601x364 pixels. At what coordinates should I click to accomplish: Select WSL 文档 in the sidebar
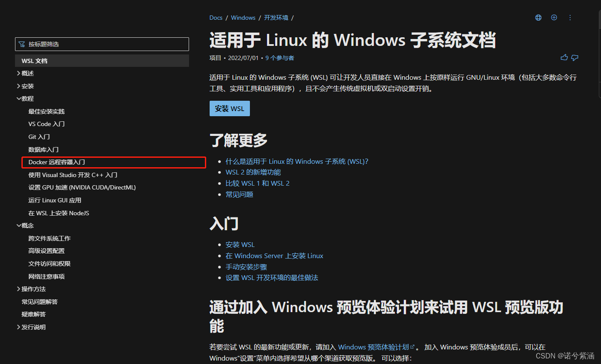tap(102, 61)
